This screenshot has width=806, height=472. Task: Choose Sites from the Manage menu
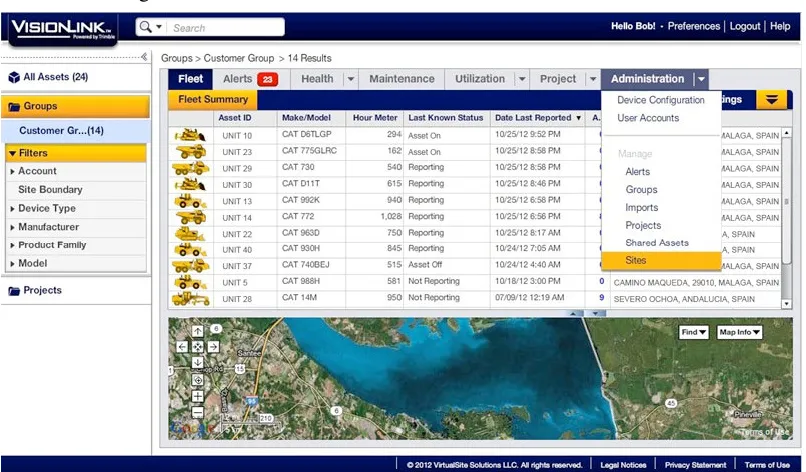pos(661,261)
